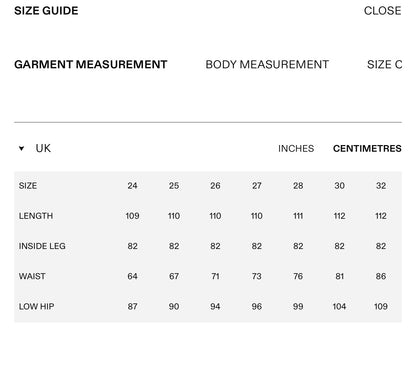Screen dimensions: 416x378
Task: Click the Length row label
Action: pos(36,216)
